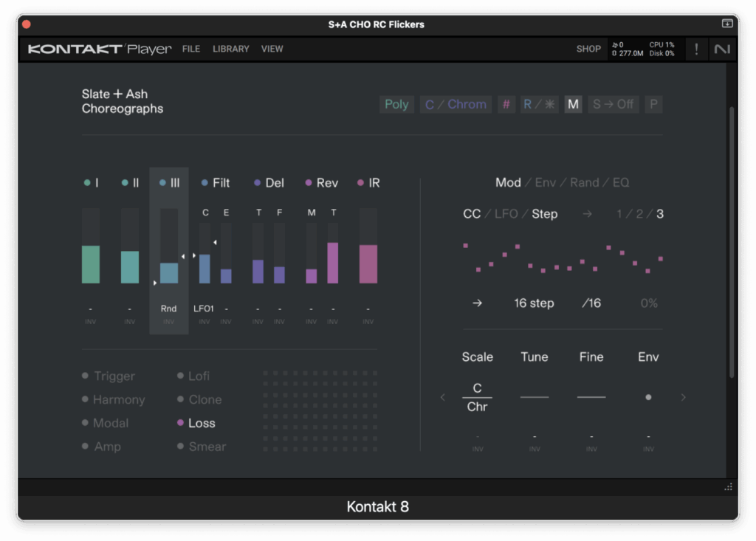Click the Native Instruments logo icon
Screen dimensions: 756x541
point(721,49)
